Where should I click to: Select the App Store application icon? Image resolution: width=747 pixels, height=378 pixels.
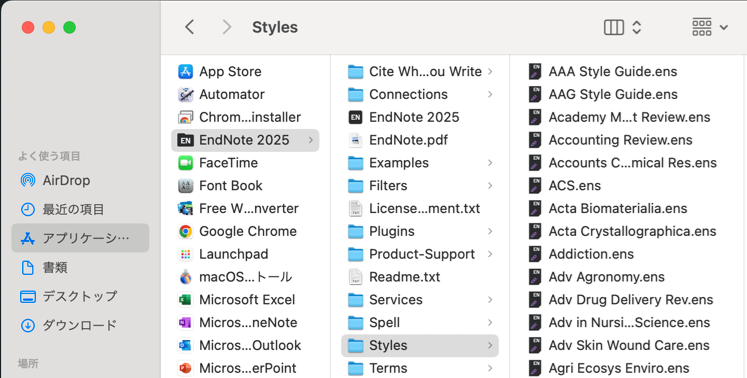tap(185, 72)
